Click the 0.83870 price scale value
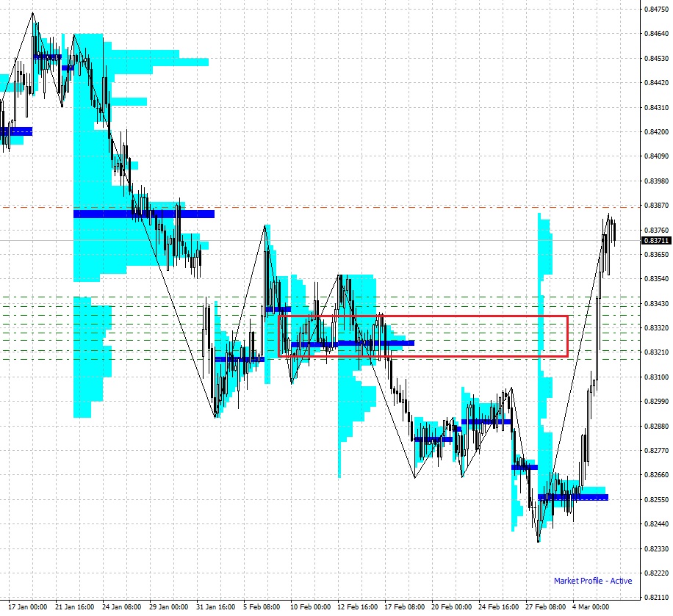The width and height of the screenshot is (673, 616). pyautogui.click(x=656, y=206)
